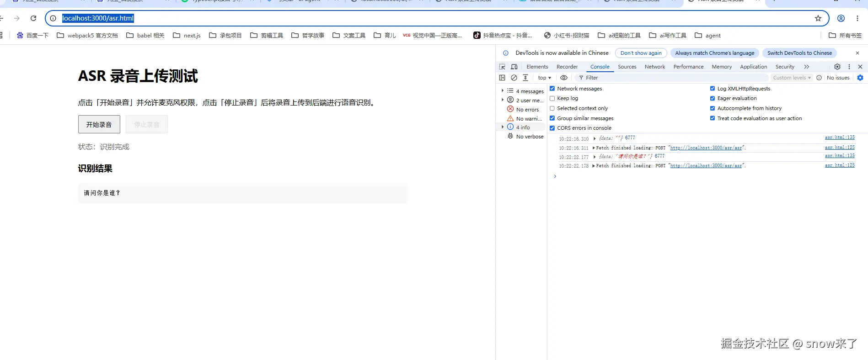Open the Chrome profile avatar icon
The width and height of the screenshot is (868, 360).
[x=841, y=18]
